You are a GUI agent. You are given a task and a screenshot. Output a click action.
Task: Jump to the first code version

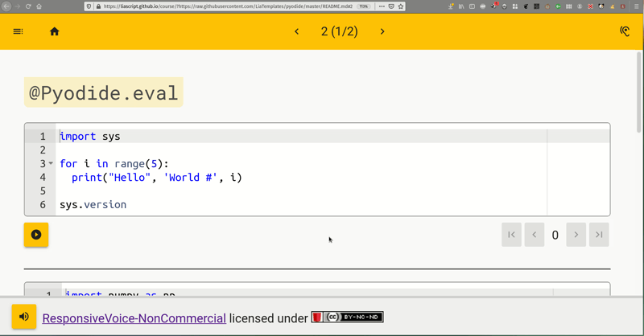pyautogui.click(x=511, y=235)
